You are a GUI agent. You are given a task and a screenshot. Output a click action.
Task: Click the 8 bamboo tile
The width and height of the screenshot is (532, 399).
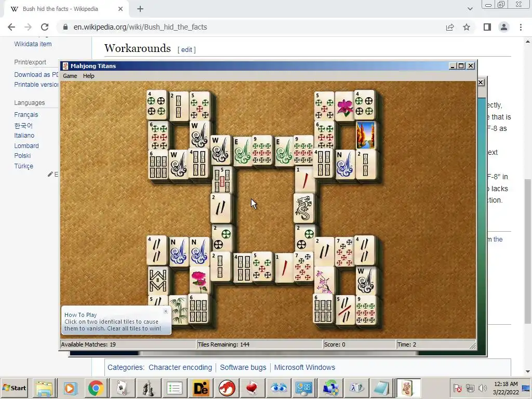point(158,280)
